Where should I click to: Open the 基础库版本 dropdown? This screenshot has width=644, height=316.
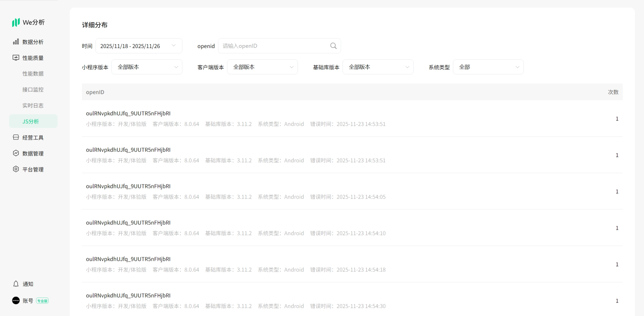click(x=378, y=67)
